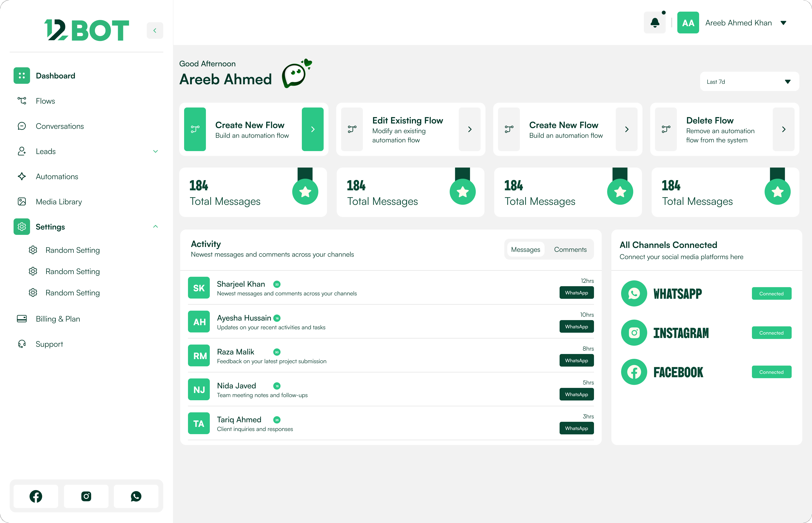Viewport: 812px width, 523px height.
Task: Click arrow on Edit Existing Flow card
Action: [x=469, y=129]
